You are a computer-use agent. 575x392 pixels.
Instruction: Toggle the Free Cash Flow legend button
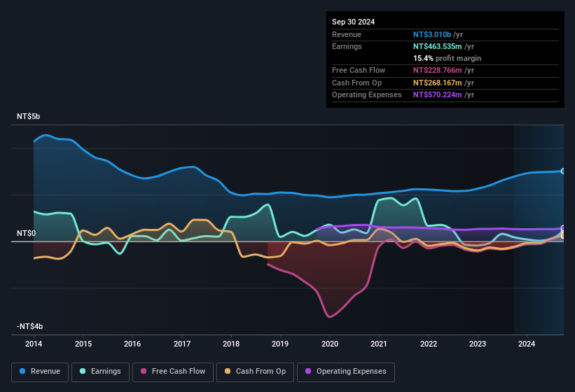click(173, 372)
